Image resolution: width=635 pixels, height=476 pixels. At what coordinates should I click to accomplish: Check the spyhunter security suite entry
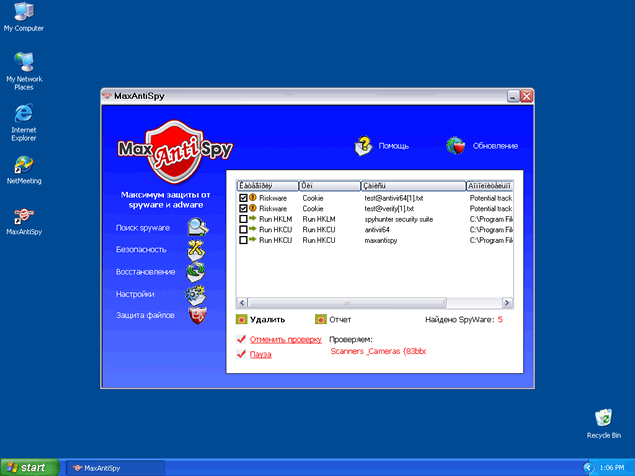(x=243, y=218)
